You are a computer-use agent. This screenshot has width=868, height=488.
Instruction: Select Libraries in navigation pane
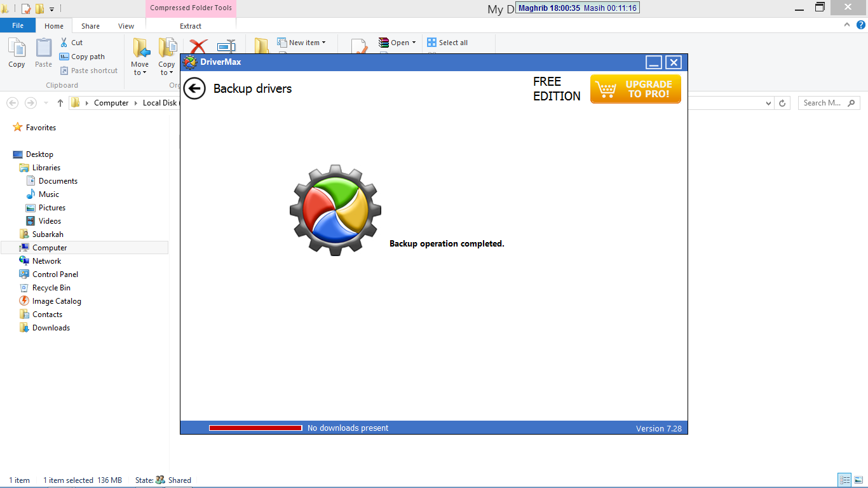[x=46, y=168]
